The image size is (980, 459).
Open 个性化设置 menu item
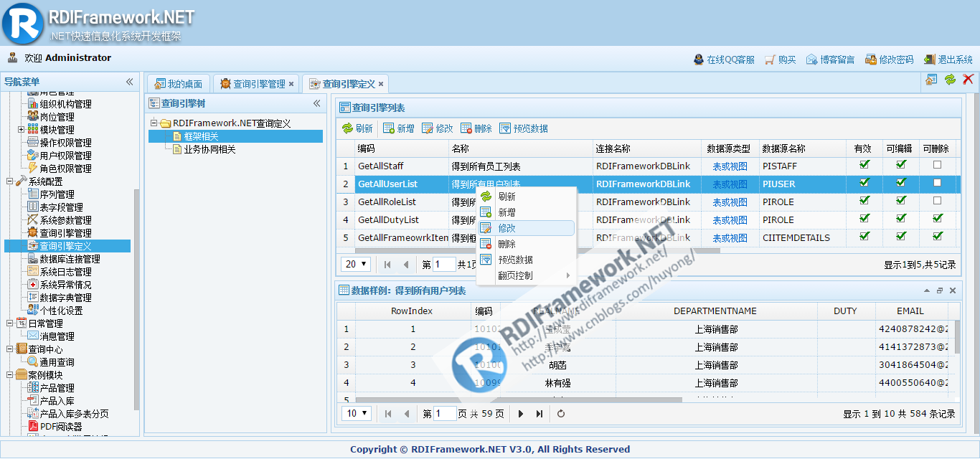[61, 311]
